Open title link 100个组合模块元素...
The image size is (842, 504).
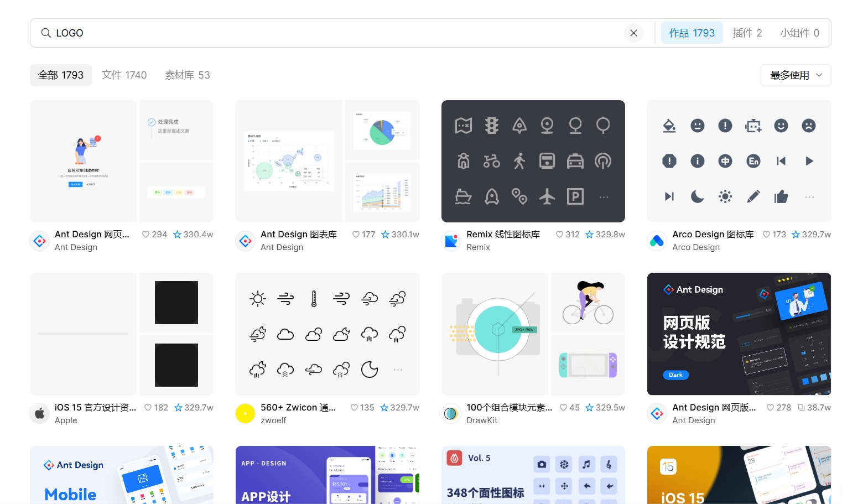click(510, 408)
